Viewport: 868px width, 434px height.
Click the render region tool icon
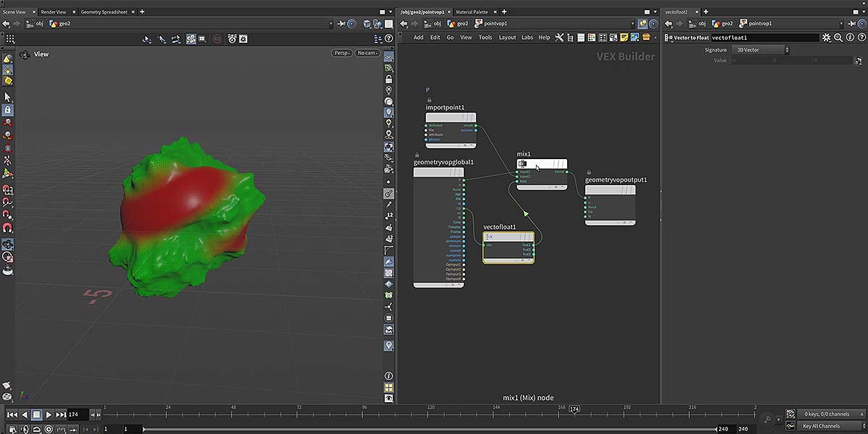pos(203,38)
